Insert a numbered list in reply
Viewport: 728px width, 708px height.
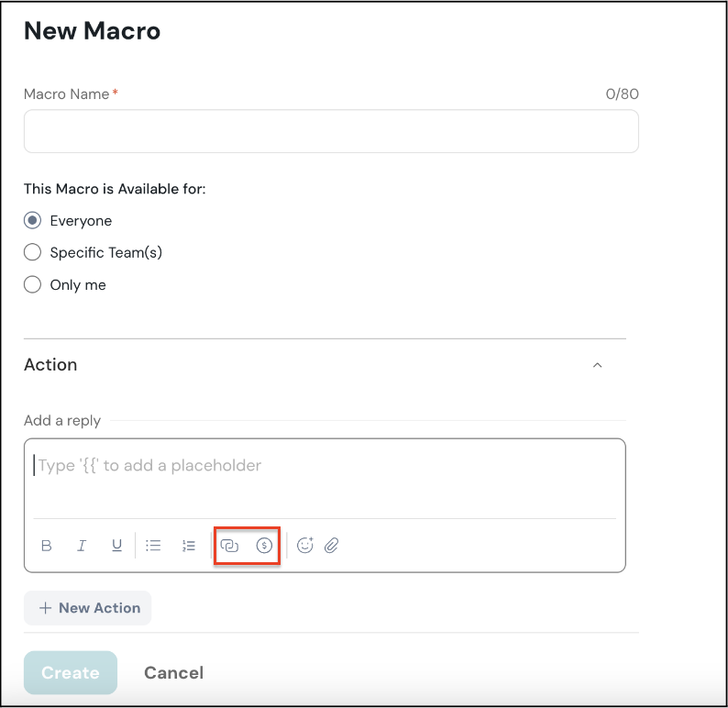[189, 546]
